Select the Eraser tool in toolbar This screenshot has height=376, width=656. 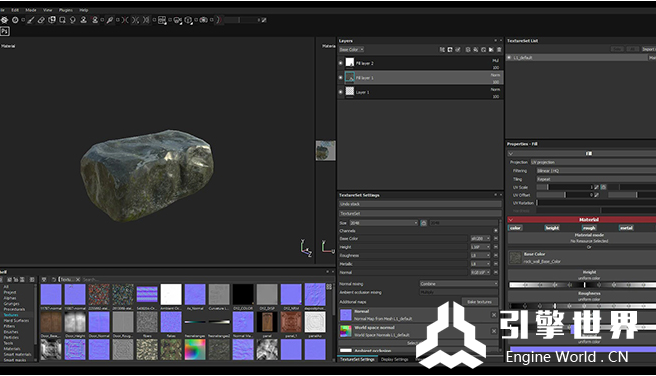click(x=41, y=20)
